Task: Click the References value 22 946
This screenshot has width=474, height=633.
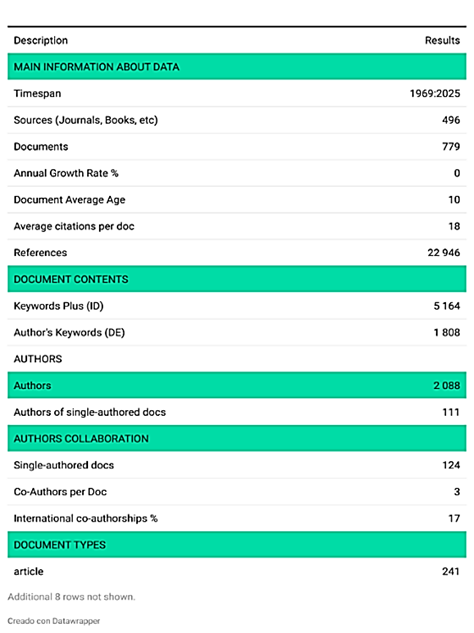Action: pyautogui.click(x=444, y=253)
